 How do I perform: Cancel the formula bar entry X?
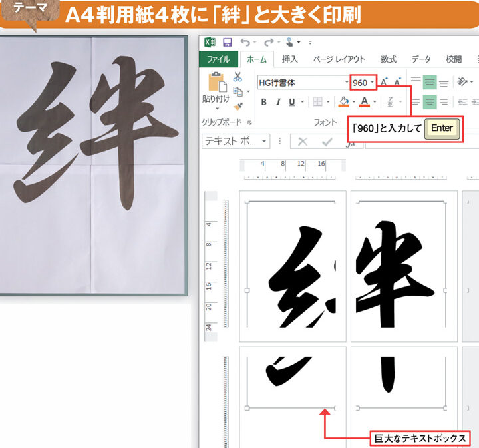pyautogui.click(x=303, y=142)
